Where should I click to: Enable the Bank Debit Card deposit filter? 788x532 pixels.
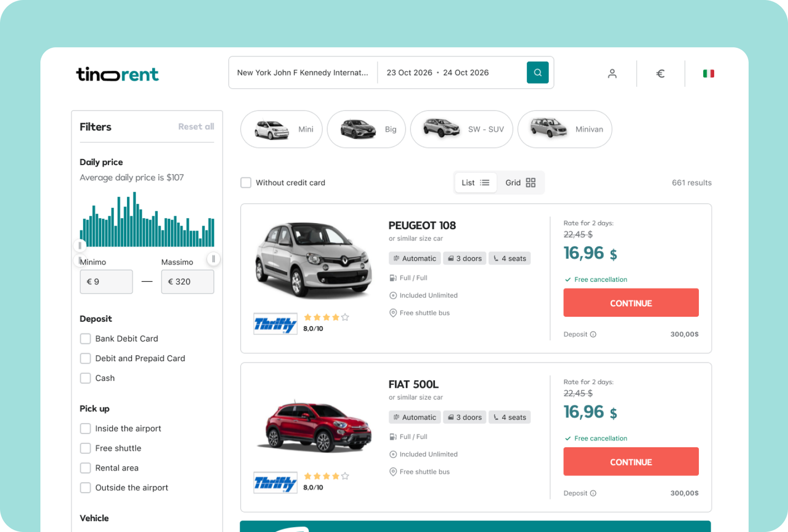tap(85, 339)
